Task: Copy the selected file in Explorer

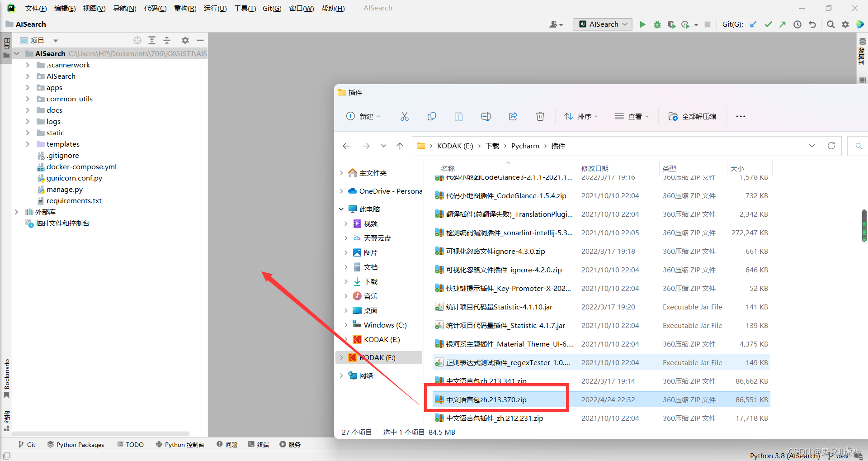Action: point(432,116)
